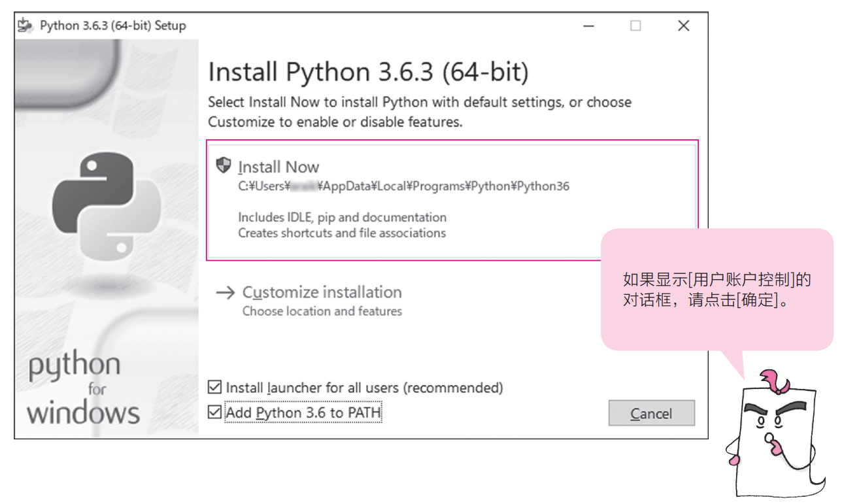
Task: Click the Python36 install path text
Action: pyautogui.click(x=403, y=186)
